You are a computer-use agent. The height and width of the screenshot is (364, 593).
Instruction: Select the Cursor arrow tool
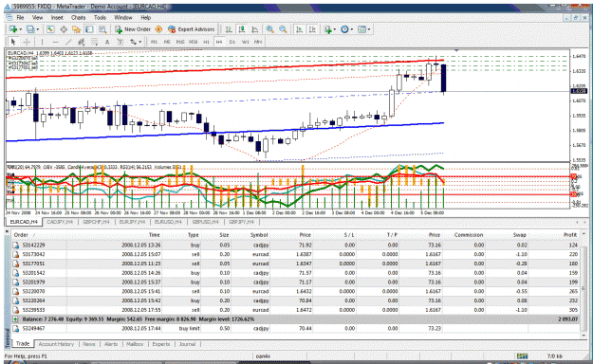[x=13, y=42]
